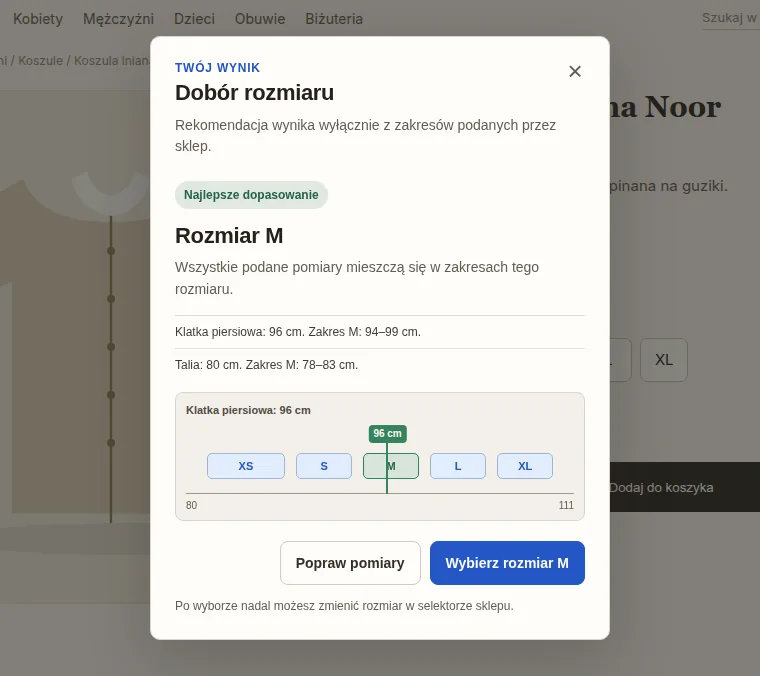Viewport: 760px width, 676px height.
Task: Click the 96 cm marker label
Action: pos(387,434)
